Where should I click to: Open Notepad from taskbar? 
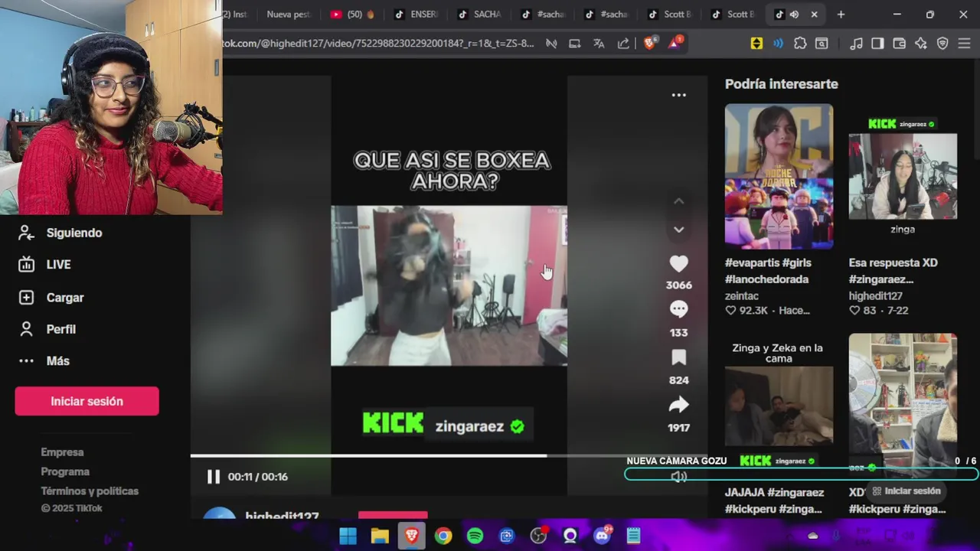[633, 536]
